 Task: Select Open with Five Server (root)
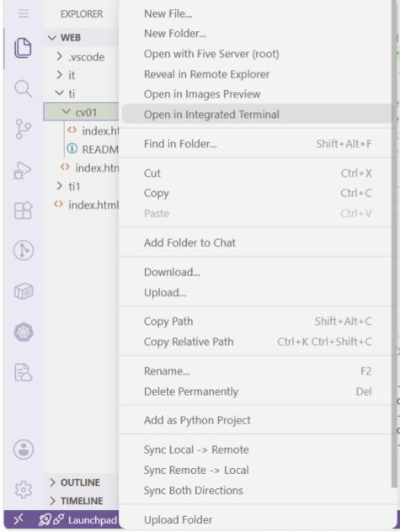256,54
